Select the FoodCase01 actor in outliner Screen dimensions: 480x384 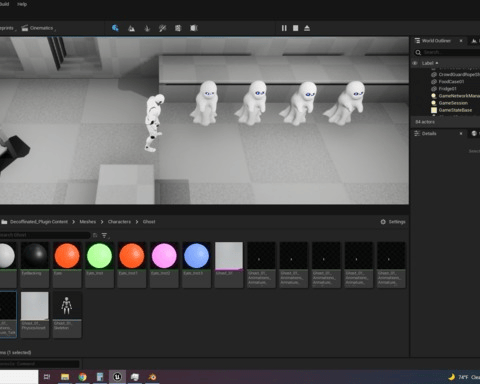(451, 82)
